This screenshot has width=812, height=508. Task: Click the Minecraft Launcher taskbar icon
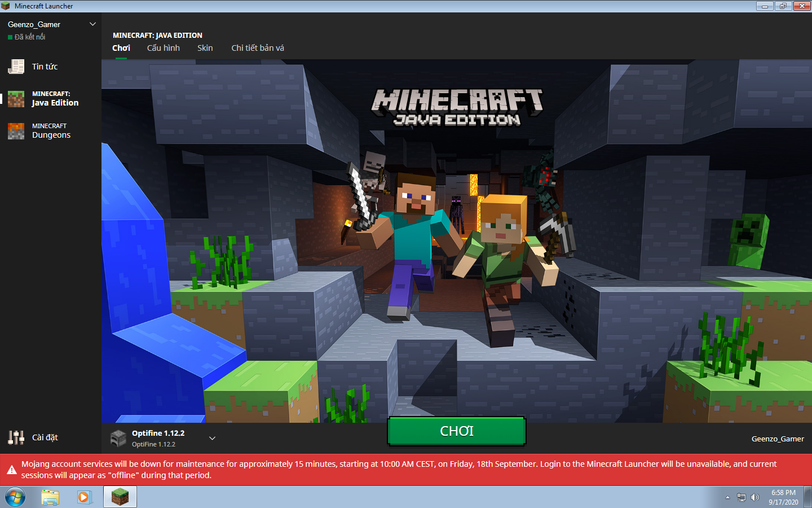120,497
